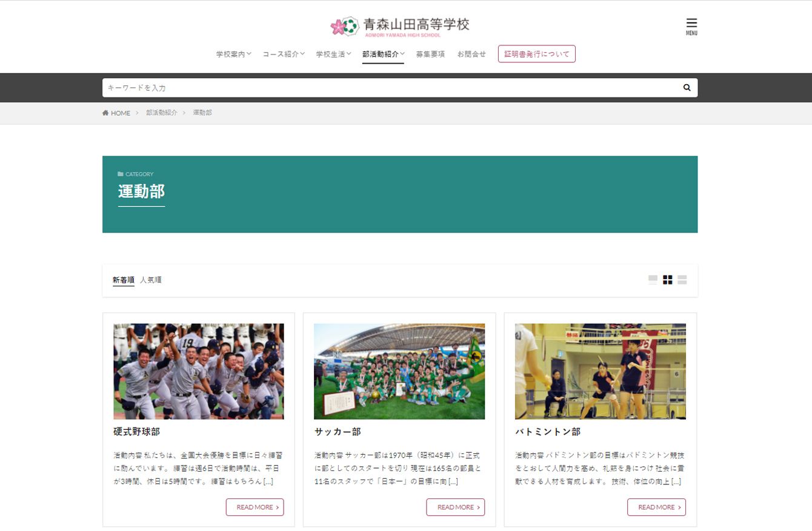Screen dimensions: 812x531
Task: Open the お問合せ menu item
Action: click(x=471, y=54)
